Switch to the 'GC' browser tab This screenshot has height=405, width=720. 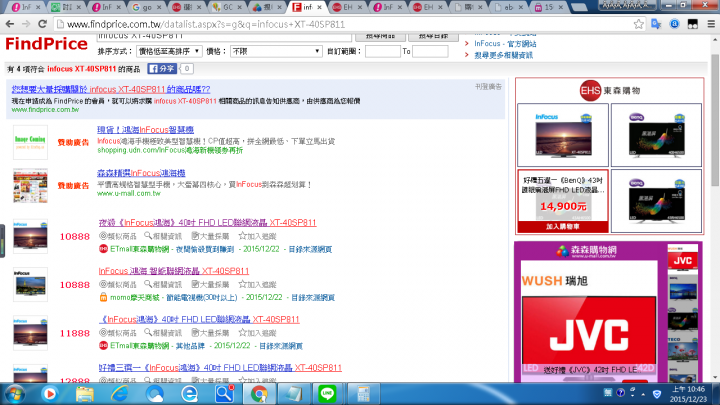228,7
